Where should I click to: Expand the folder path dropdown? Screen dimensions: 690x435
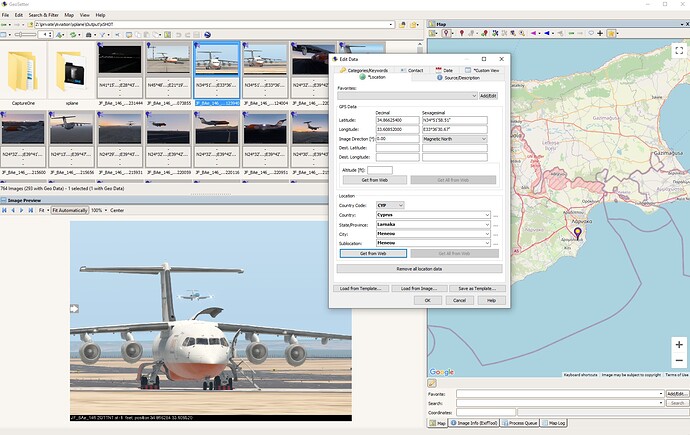(391, 25)
